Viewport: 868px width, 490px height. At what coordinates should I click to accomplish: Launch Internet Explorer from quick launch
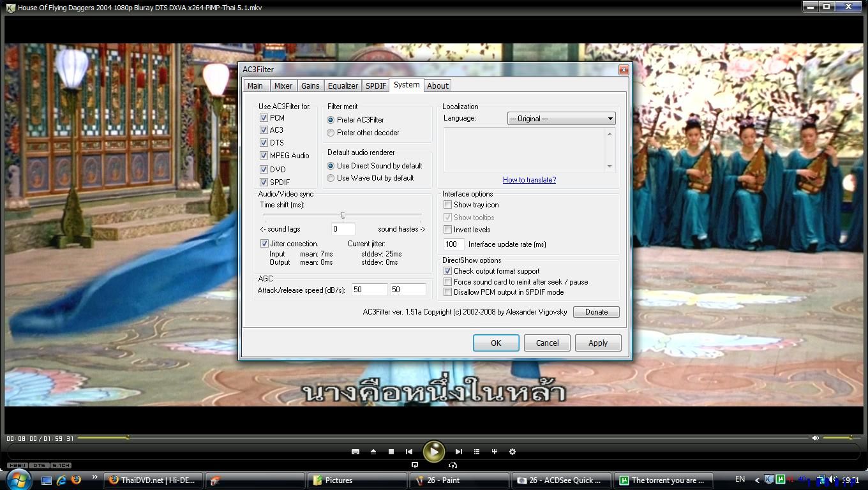pos(62,480)
